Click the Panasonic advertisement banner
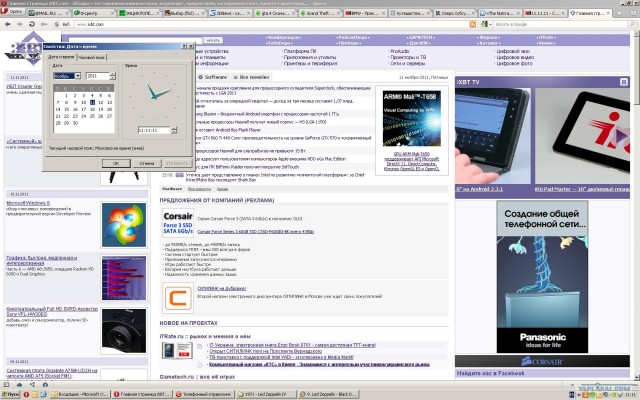The height and width of the screenshot is (400, 640). pyautogui.click(x=542, y=277)
